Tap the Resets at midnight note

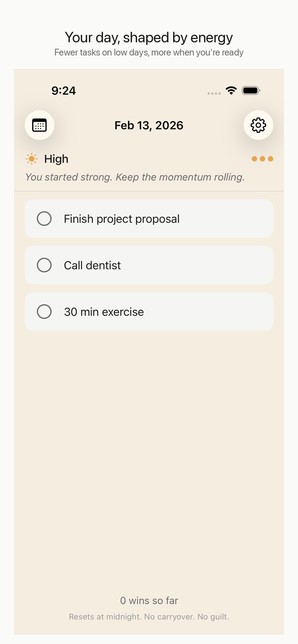tap(149, 617)
